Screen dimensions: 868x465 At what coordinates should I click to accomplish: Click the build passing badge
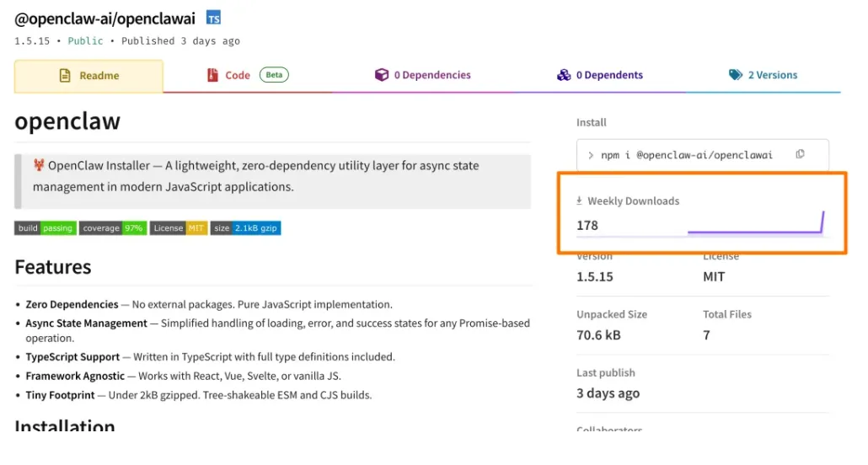tap(46, 228)
